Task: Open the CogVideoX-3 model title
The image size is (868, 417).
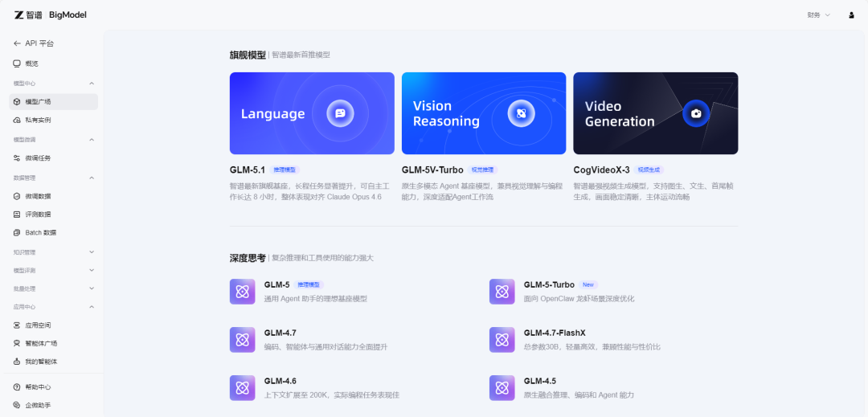Action: pos(602,170)
